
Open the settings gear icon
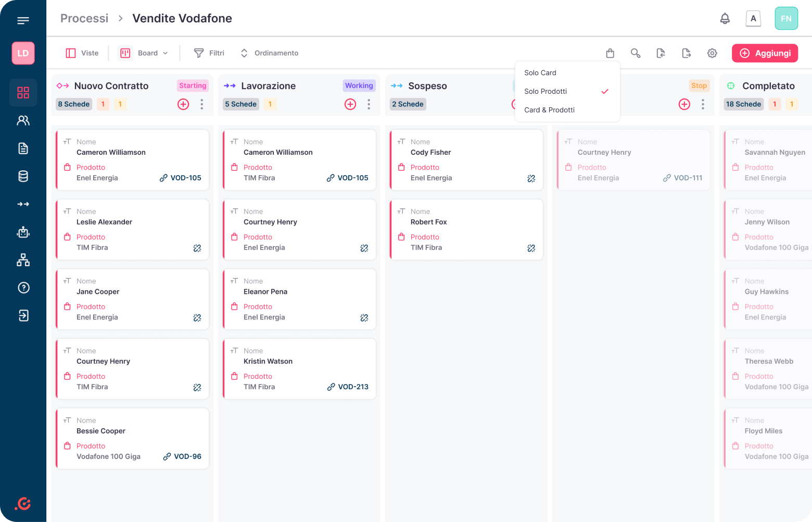[712, 53]
